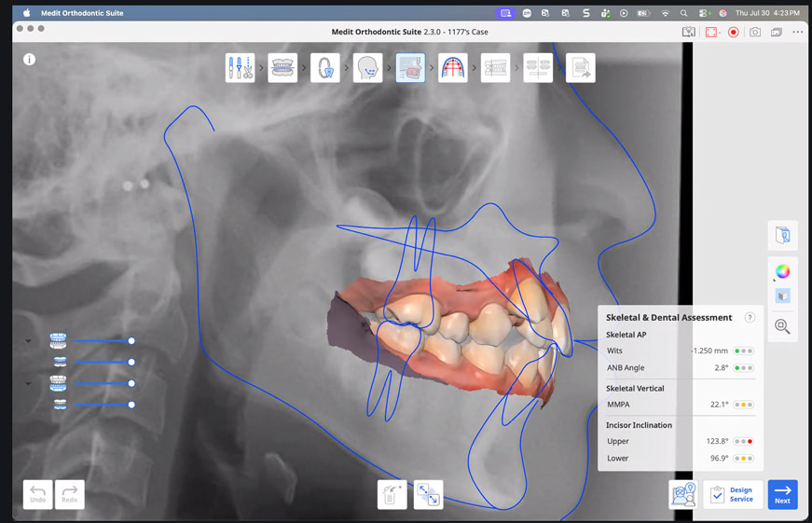Click the Lower value 96.9°
Viewport: 812px width, 523px height.
[720, 459]
